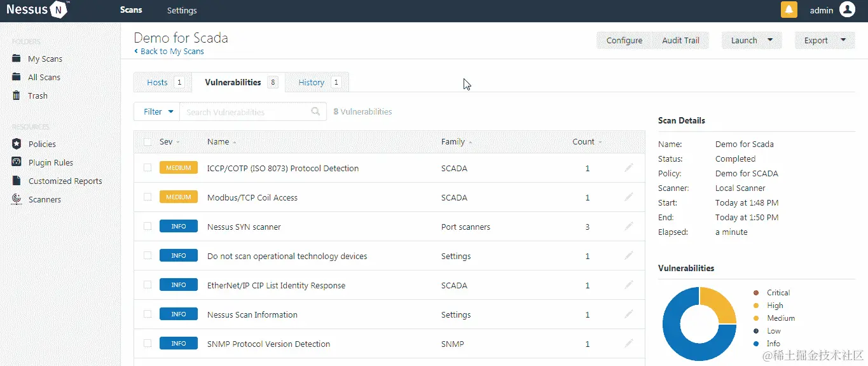Click the search magnifier icon
The width and height of the screenshot is (868, 366).
315,111
